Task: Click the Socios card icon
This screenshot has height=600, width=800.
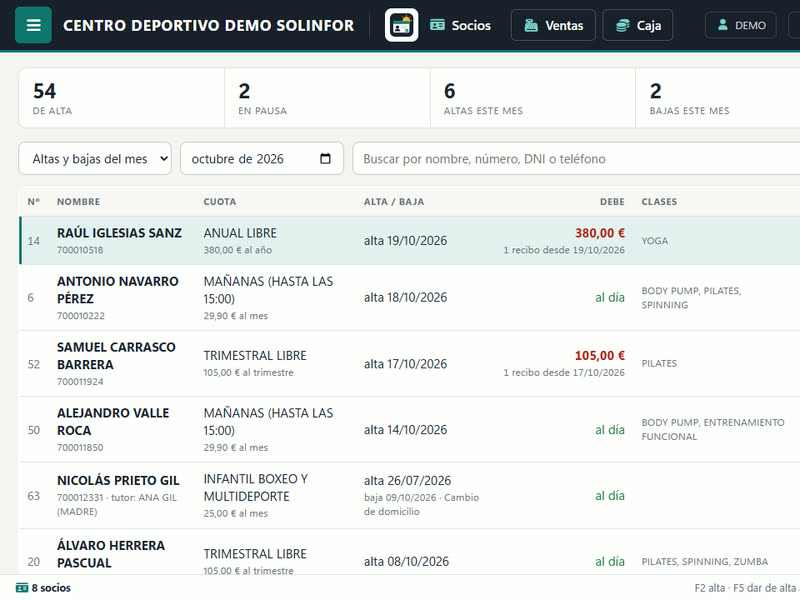Action: point(437,25)
